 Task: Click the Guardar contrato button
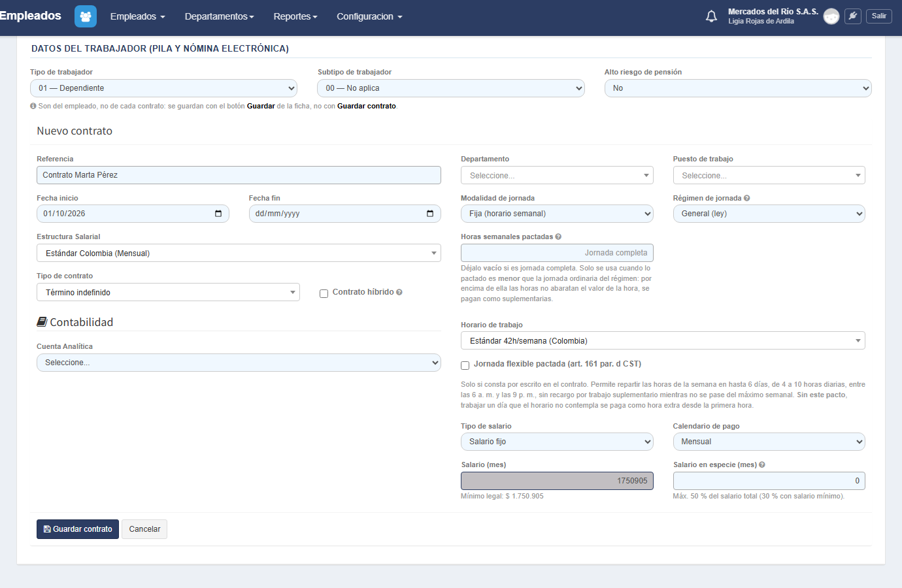pyautogui.click(x=78, y=529)
